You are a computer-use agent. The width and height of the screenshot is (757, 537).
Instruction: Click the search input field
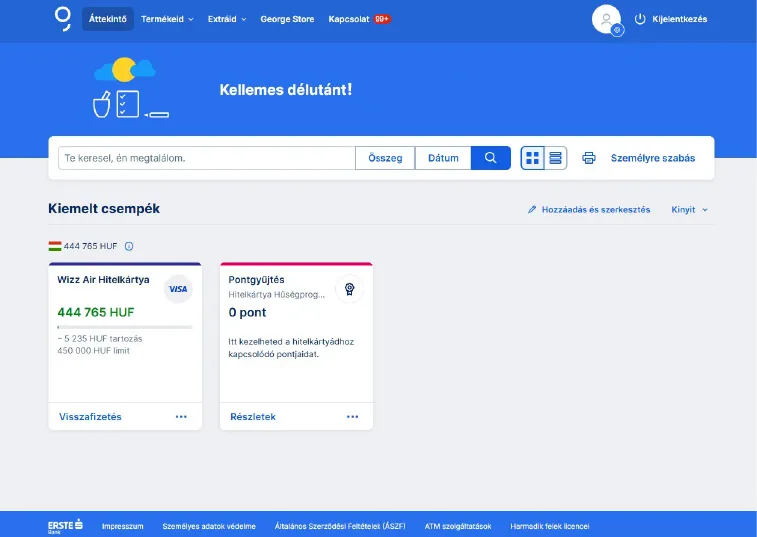click(206, 158)
